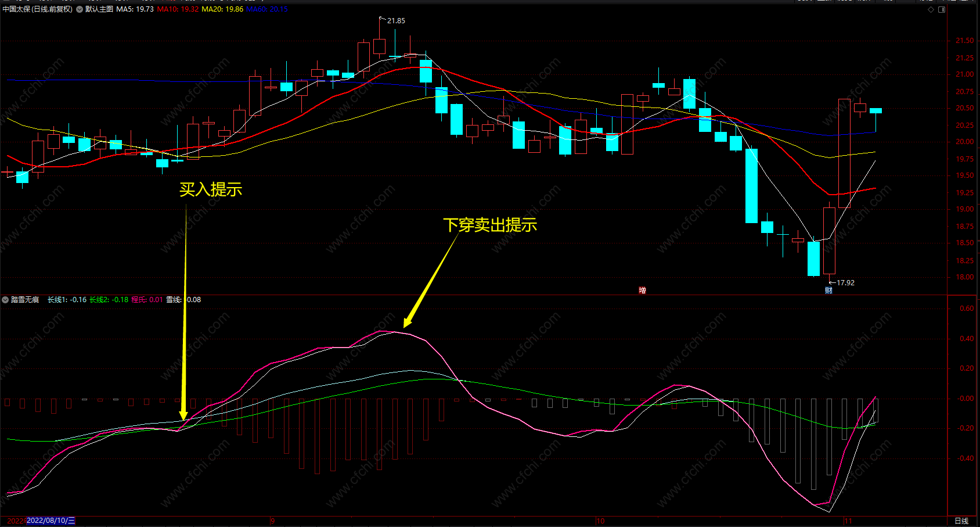Click the 日线 period label at bottom-right
The width and height of the screenshot is (980, 527).
click(962, 521)
